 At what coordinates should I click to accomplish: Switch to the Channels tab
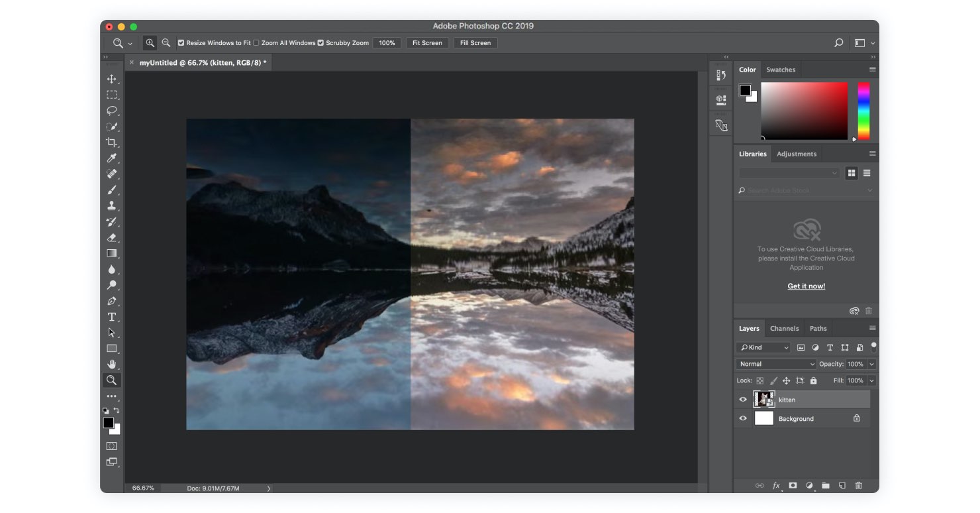[x=784, y=328]
